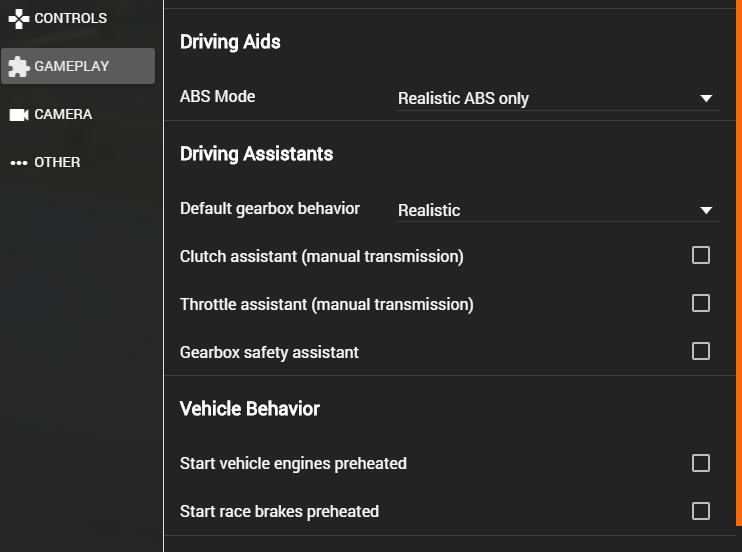Click the Gearbox safety assistant label
Viewport: 742px width, 552px height.
(x=269, y=352)
